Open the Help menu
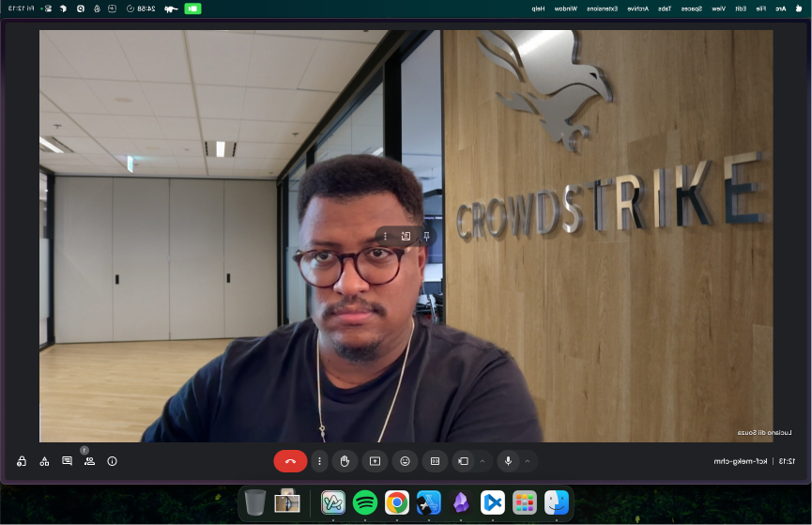Viewport: 812px width, 525px height. (x=538, y=8)
